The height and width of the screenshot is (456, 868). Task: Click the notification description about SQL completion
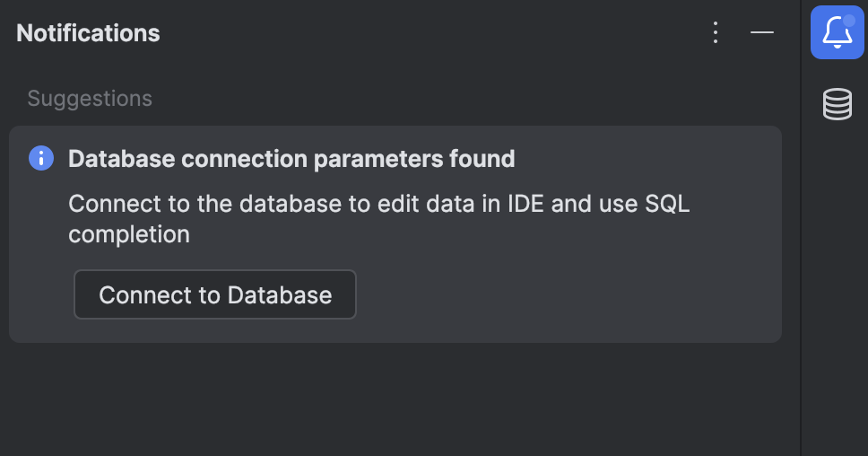pos(378,218)
